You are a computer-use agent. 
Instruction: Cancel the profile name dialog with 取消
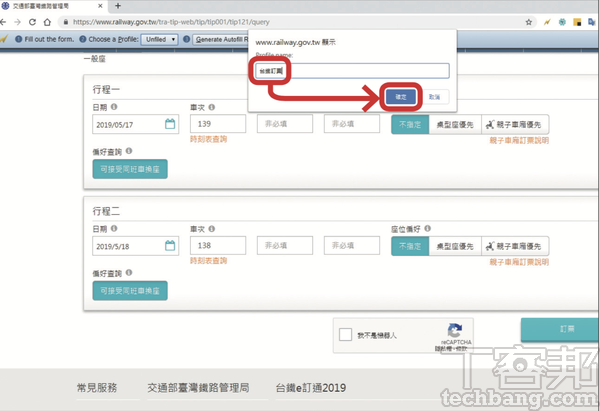(434, 97)
